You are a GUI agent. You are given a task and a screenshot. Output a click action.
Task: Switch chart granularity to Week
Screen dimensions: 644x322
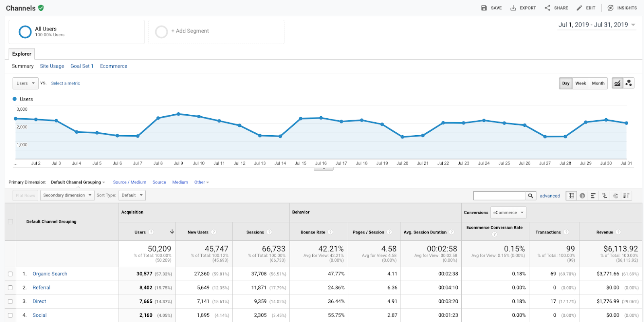580,83
